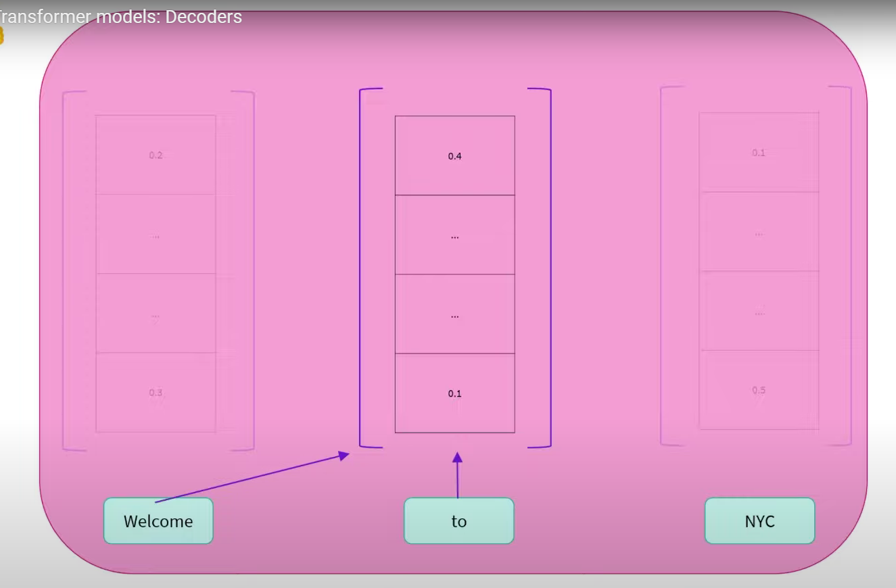Select the 'to' word box
This screenshot has height=588, width=896.
click(x=458, y=521)
